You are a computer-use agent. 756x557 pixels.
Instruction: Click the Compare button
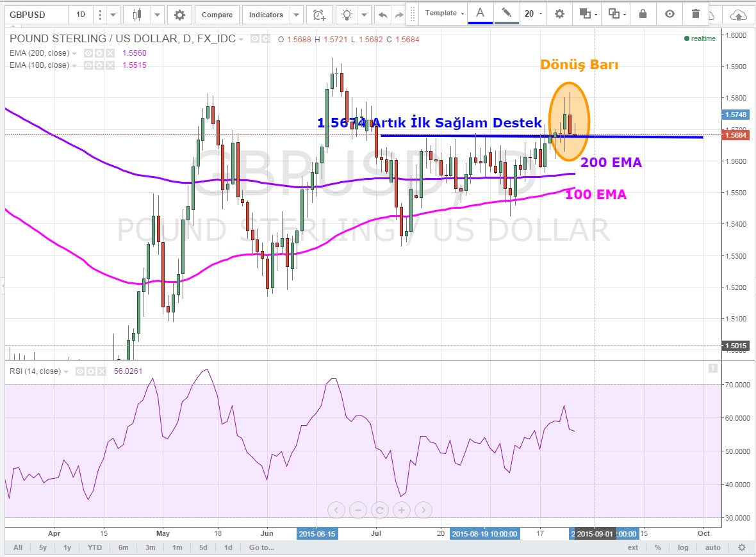(217, 14)
